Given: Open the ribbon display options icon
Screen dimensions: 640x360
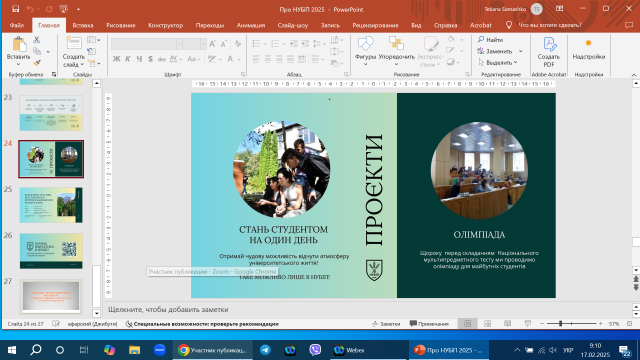Looking at the screenshot, I should [x=560, y=9].
